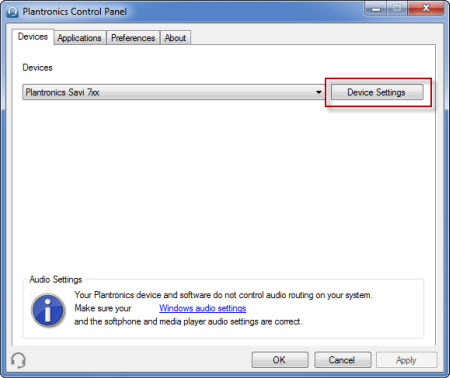Confirm with the OK button
450x378 pixels.
(x=280, y=360)
